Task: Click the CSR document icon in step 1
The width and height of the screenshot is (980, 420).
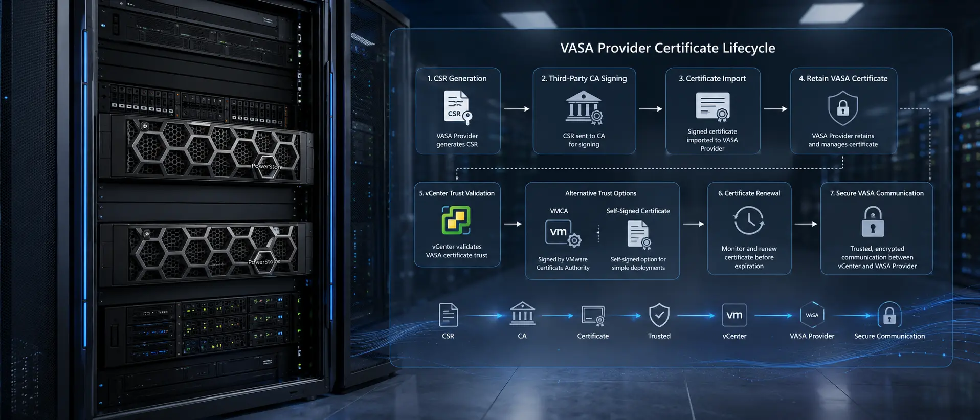Action: click(x=458, y=108)
